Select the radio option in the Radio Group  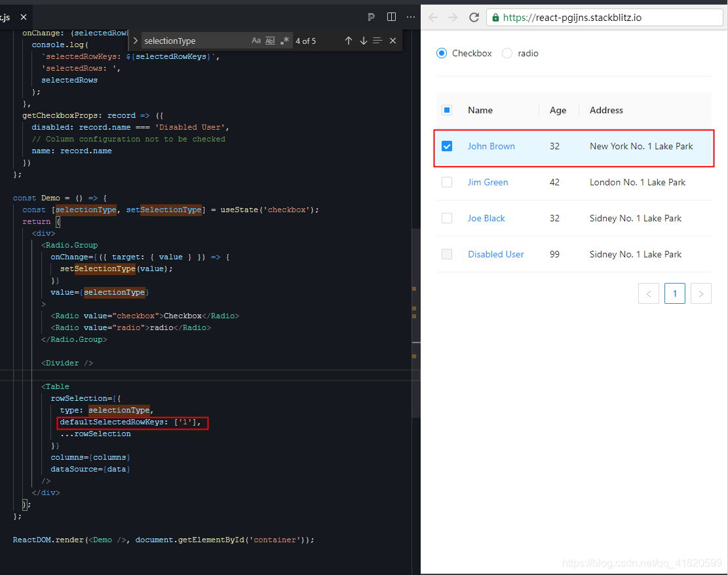[x=508, y=53]
